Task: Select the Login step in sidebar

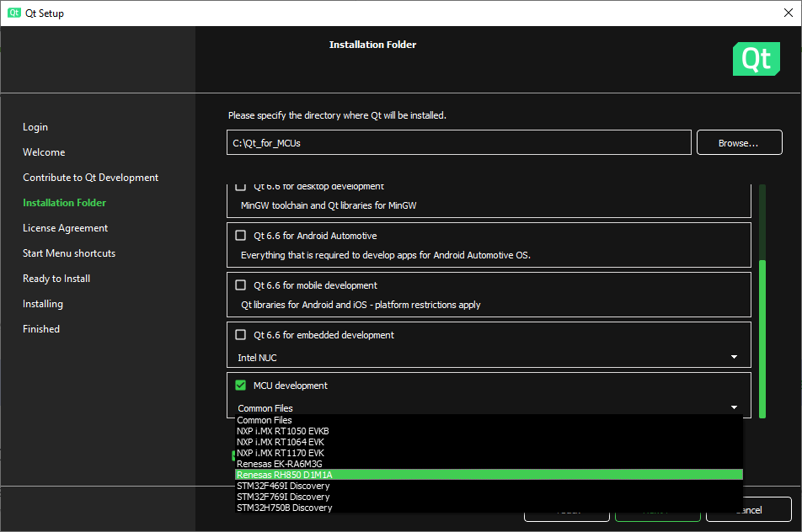Action: point(35,126)
